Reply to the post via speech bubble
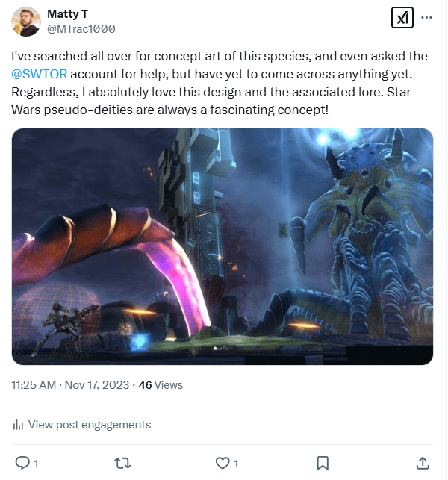 22,463
